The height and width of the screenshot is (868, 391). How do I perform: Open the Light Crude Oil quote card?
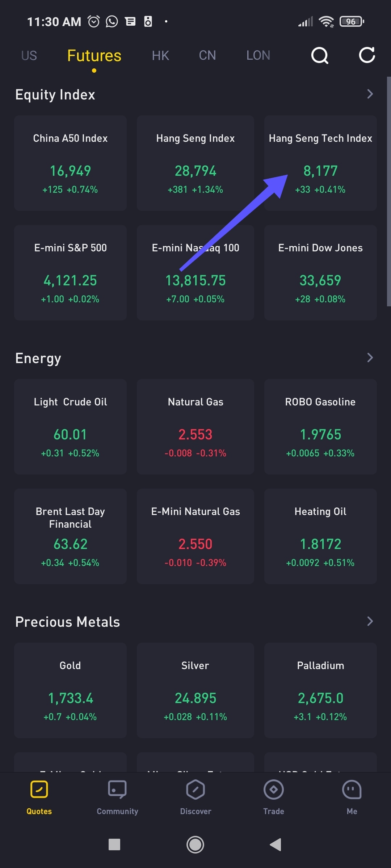coord(70,427)
